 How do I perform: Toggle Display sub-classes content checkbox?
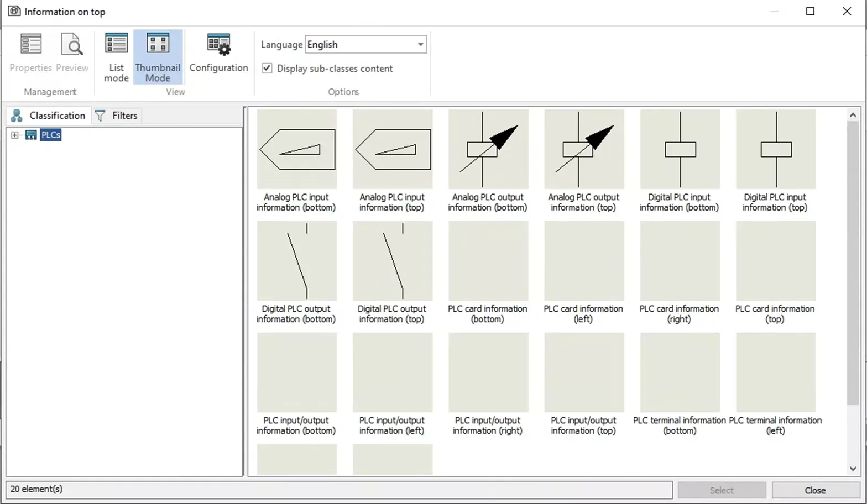267,68
